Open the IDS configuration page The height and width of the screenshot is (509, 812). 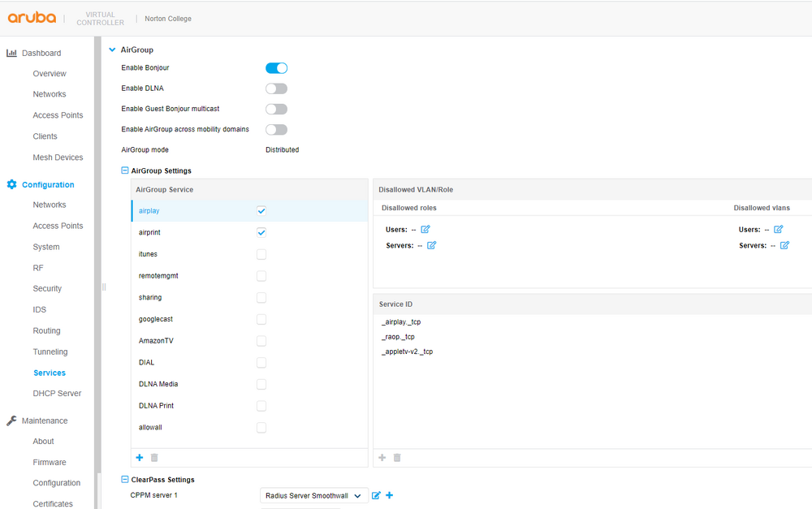[x=39, y=309]
